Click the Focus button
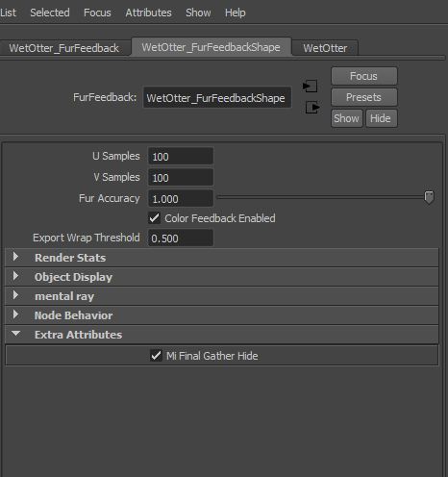448x477 pixels. (364, 76)
